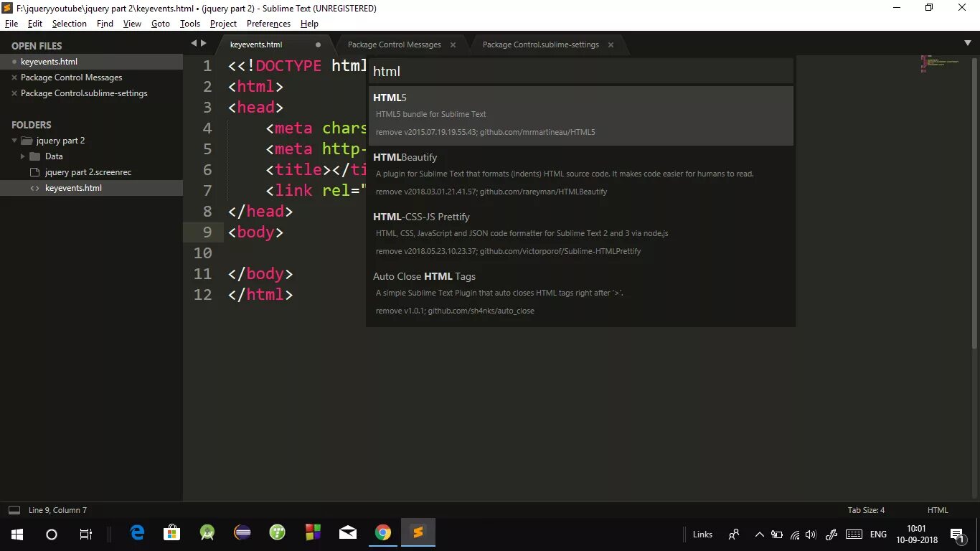Image resolution: width=980 pixels, height=551 pixels.
Task: Go to next tab with right arrow
Action: tap(204, 44)
